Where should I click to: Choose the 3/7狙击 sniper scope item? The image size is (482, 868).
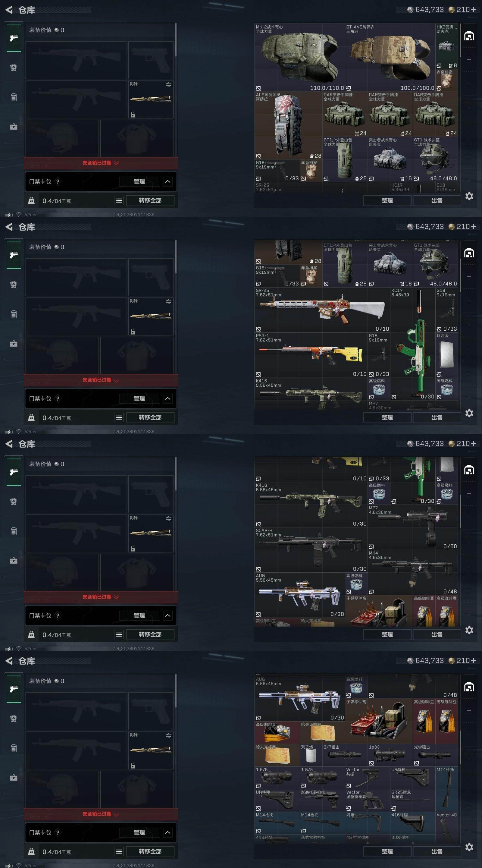point(345,755)
